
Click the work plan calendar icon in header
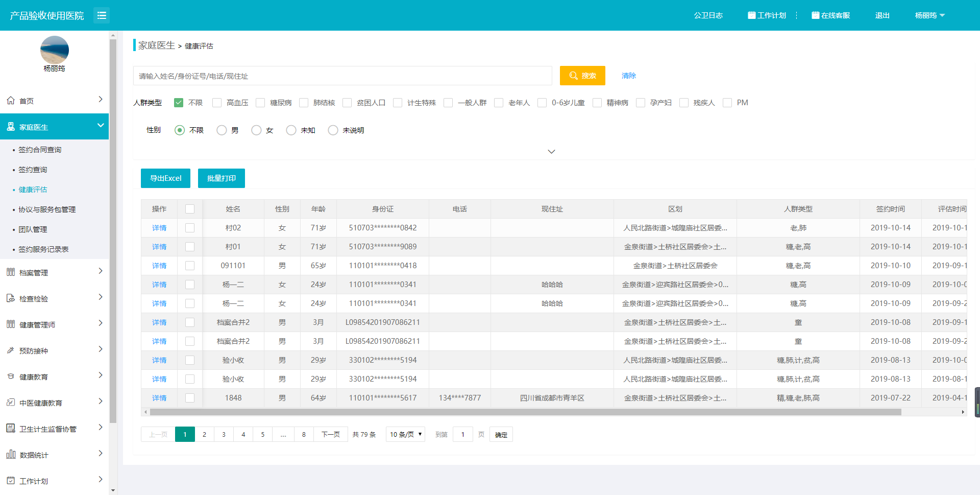coord(751,15)
